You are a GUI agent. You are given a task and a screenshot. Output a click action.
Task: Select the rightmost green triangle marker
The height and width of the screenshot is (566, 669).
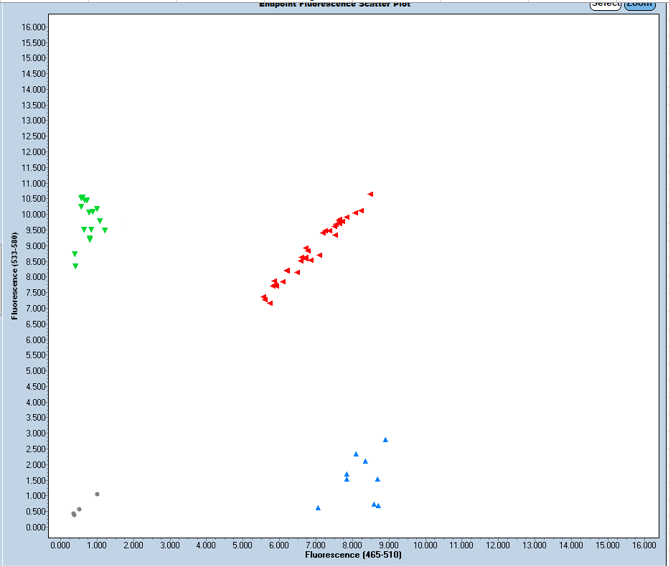(104, 230)
